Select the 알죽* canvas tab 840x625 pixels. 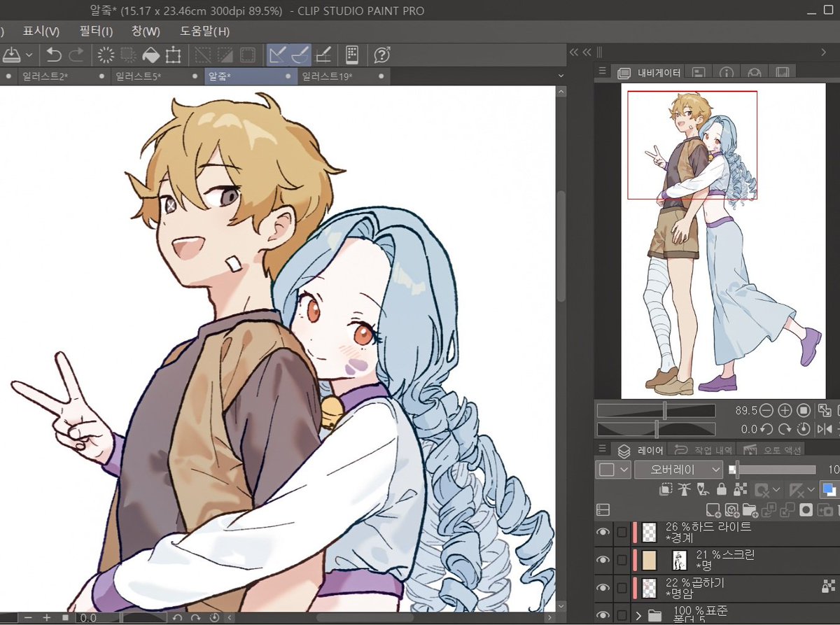250,76
